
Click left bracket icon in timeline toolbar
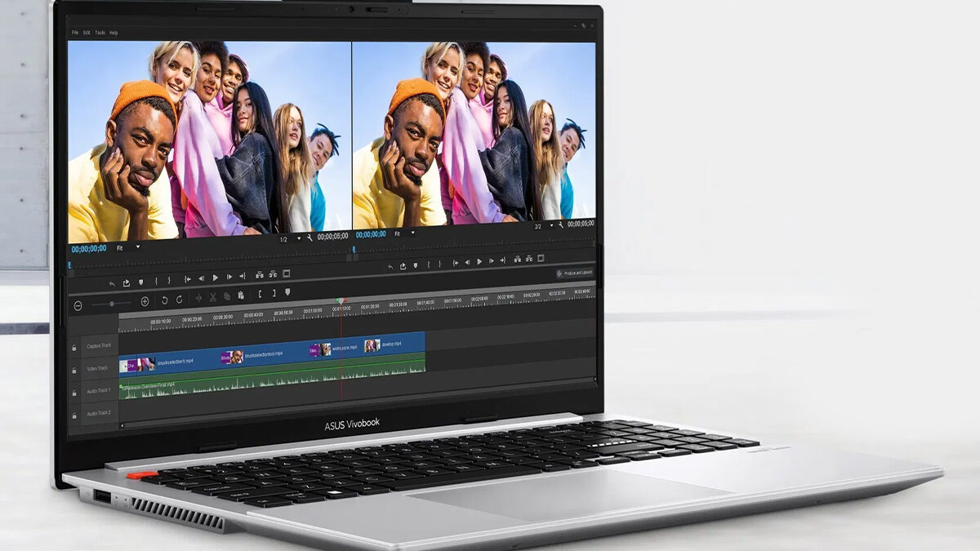click(260, 294)
